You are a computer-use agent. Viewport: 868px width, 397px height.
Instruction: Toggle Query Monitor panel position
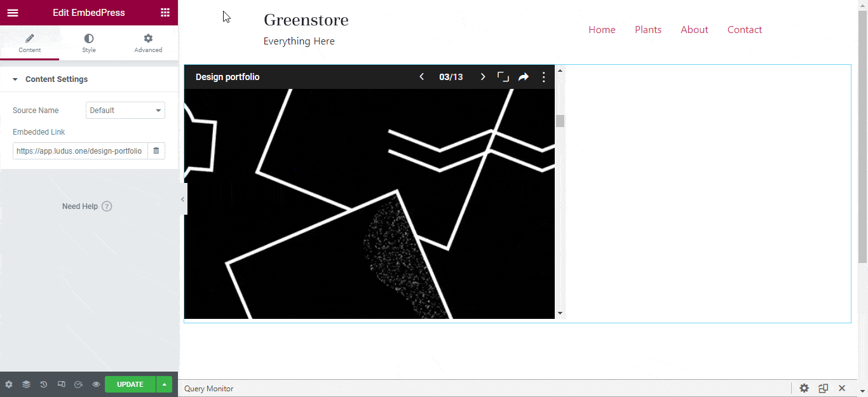pyautogui.click(x=824, y=388)
